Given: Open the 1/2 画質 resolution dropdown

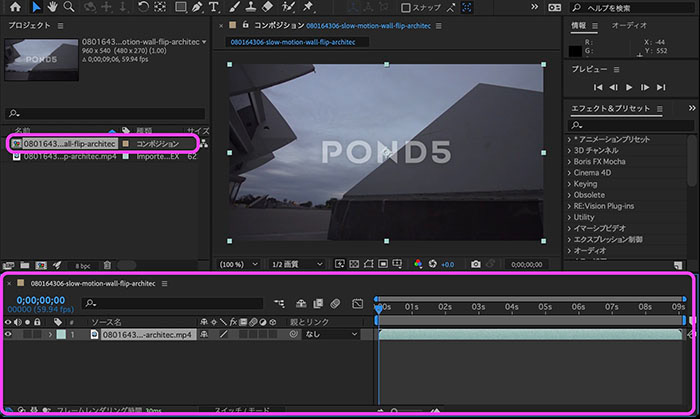Looking at the screenshot, I should (296, 264).
